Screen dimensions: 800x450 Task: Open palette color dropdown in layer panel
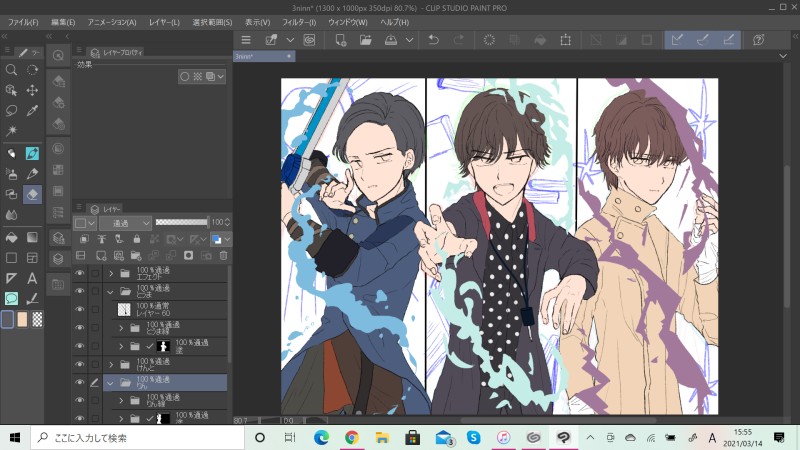[85, 223]
